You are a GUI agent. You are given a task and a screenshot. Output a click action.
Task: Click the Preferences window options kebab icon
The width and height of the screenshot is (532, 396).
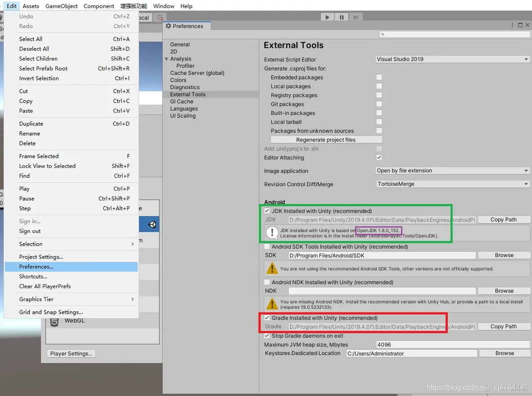[512, 25]
